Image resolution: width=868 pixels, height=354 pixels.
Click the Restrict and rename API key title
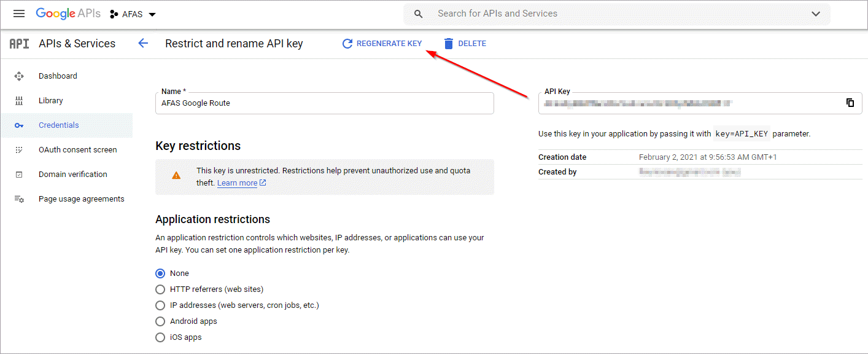click(x=234, y=44)
